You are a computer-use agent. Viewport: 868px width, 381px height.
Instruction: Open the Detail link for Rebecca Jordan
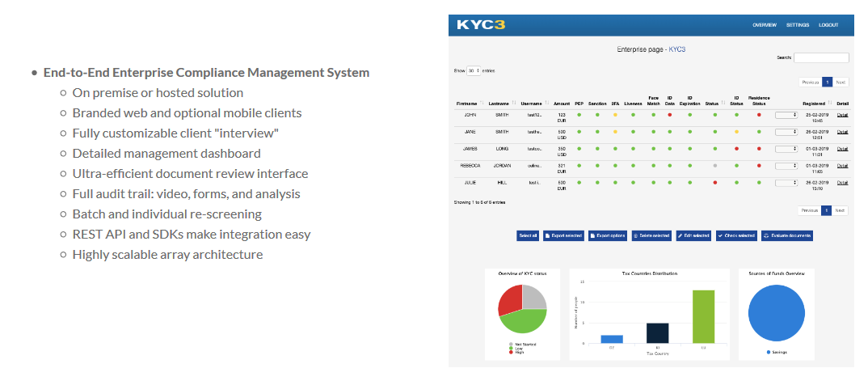point(842,166)
